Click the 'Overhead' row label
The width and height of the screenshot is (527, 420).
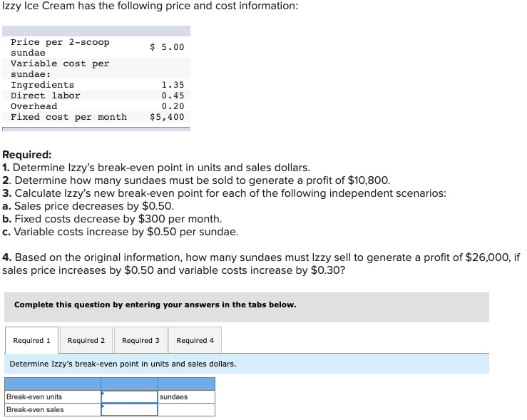pos(34,106)
